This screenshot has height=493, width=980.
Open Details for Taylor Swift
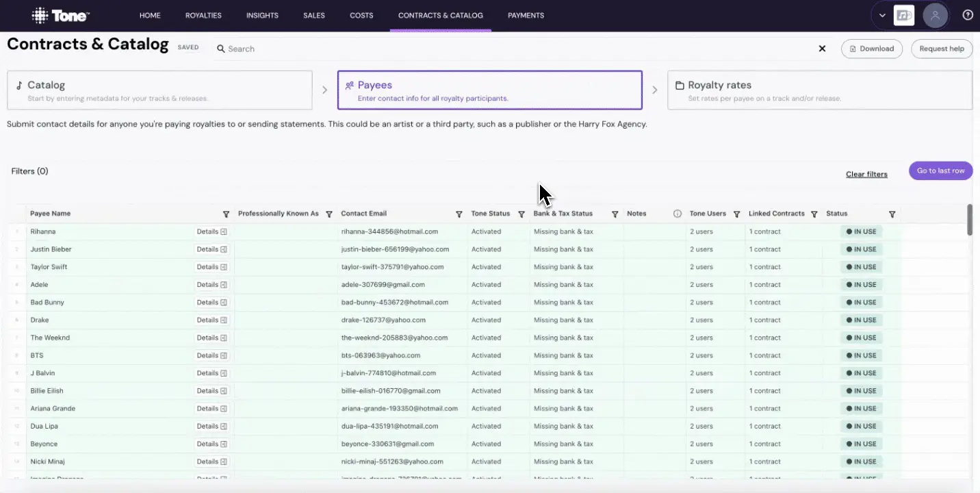tap(212, 267)
